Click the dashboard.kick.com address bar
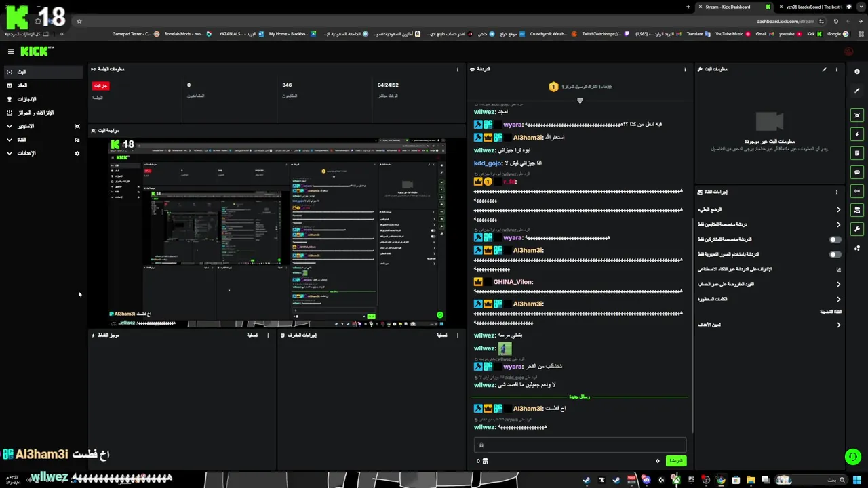 click(x=785, y=21)
